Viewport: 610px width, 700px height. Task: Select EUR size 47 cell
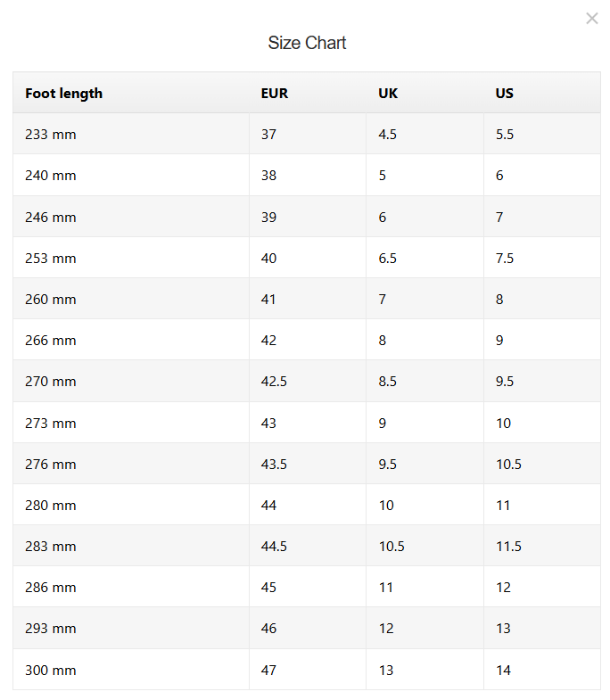(269, 671)
